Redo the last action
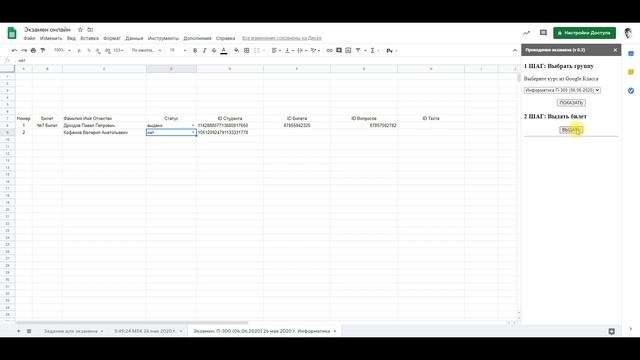This screenshot has width=640, height=360. tap(24, 50)
